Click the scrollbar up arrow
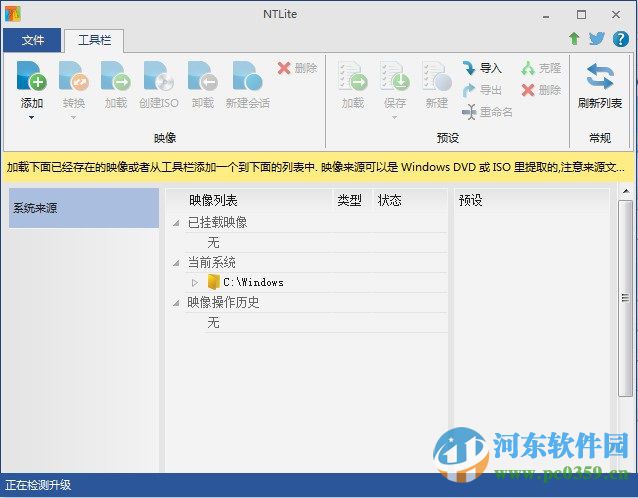 pyautogui.click(x=625, y=192)
